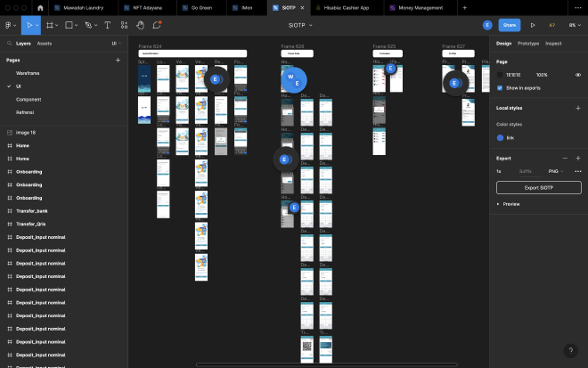Open the Resources components tool
The height and width of the screenshot is (368, 588).
point(124,25)
